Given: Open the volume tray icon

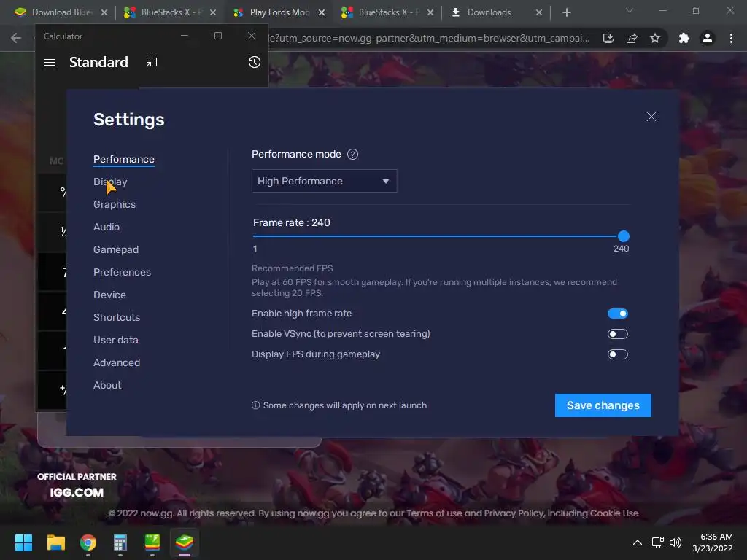Looking at the screenshot, I should click(676, 542).
